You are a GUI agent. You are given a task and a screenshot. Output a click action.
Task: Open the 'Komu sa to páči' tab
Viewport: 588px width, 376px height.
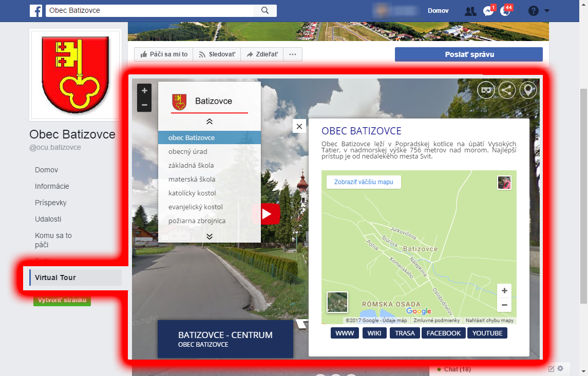pos(53,240)
